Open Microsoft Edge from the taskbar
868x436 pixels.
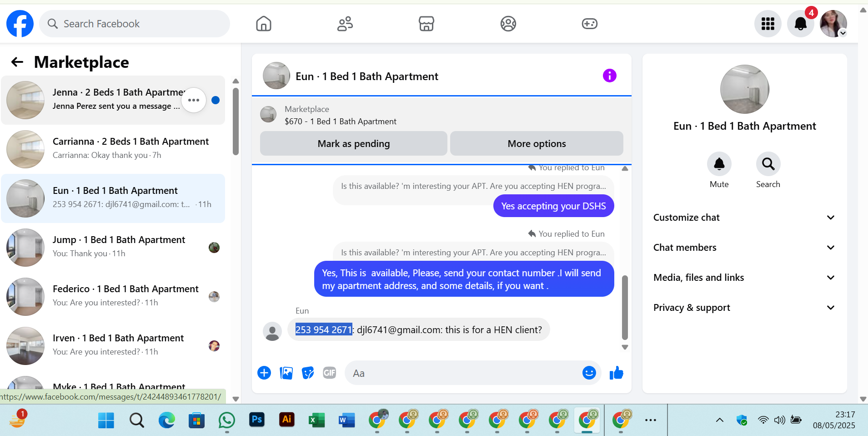coord(167,420)
